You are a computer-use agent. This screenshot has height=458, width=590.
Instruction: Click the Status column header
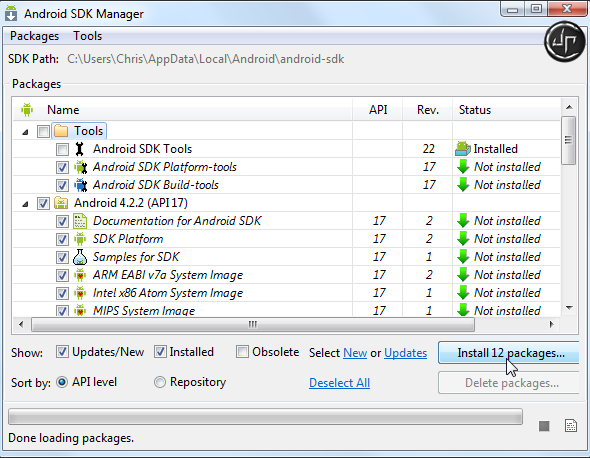506,110
